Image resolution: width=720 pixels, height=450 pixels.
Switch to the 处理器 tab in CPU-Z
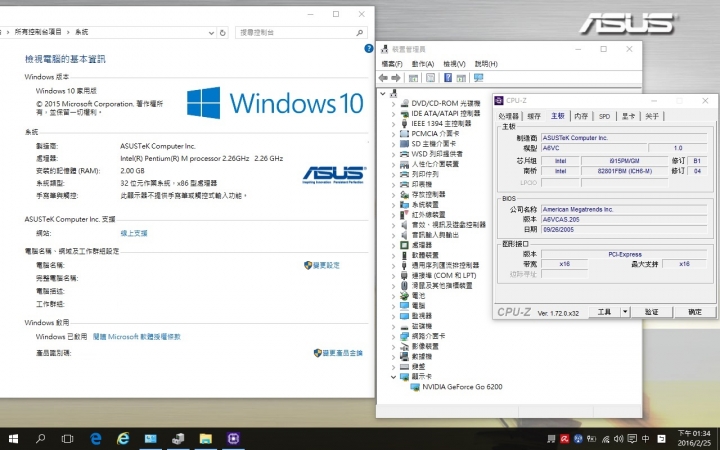click(509, 116)
